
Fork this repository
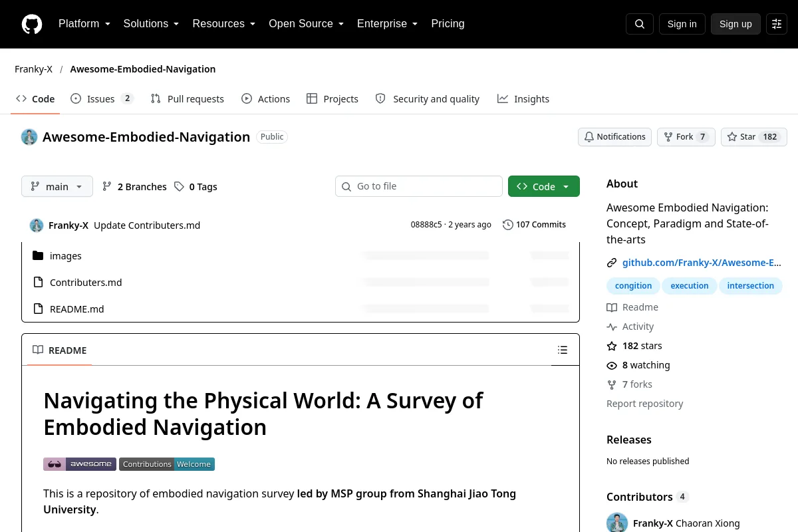[686, 137]
